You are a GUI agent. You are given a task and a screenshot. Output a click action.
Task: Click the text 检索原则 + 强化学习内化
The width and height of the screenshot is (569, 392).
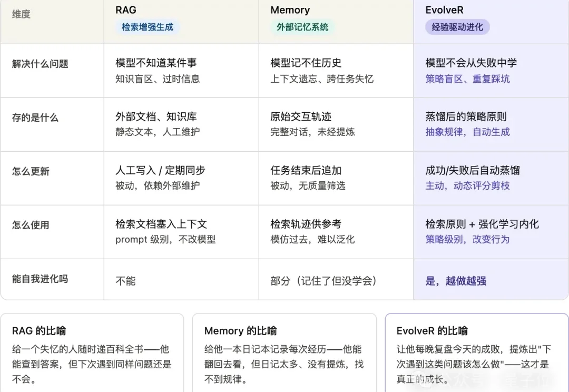pos(482,224)
